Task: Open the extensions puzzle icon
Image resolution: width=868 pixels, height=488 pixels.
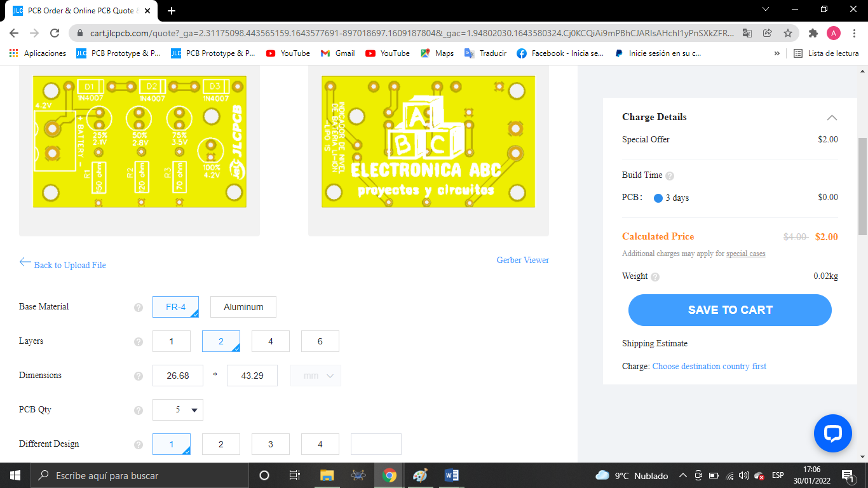Action: [x=813, y=33]
